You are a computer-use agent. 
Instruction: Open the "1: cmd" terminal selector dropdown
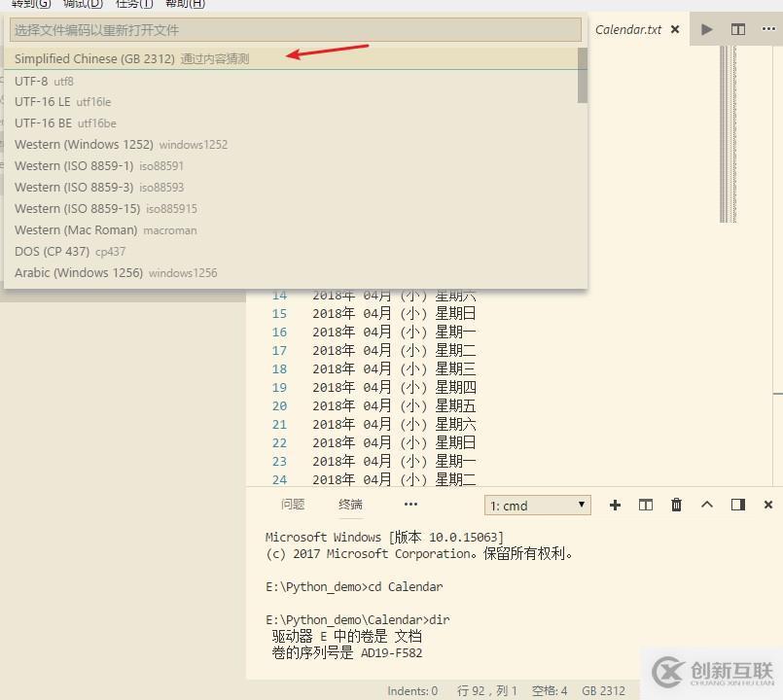[x=537, y=505]
